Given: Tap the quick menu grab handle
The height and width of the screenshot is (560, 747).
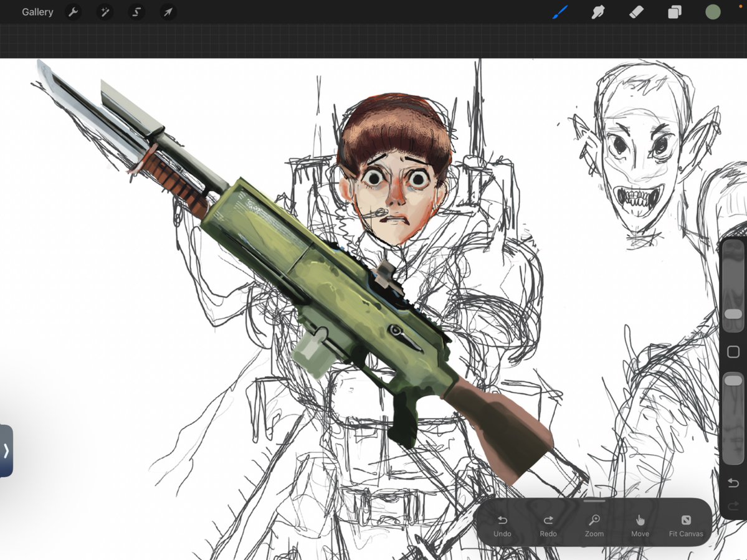Looking at the screenshot, I should point(594,501).
